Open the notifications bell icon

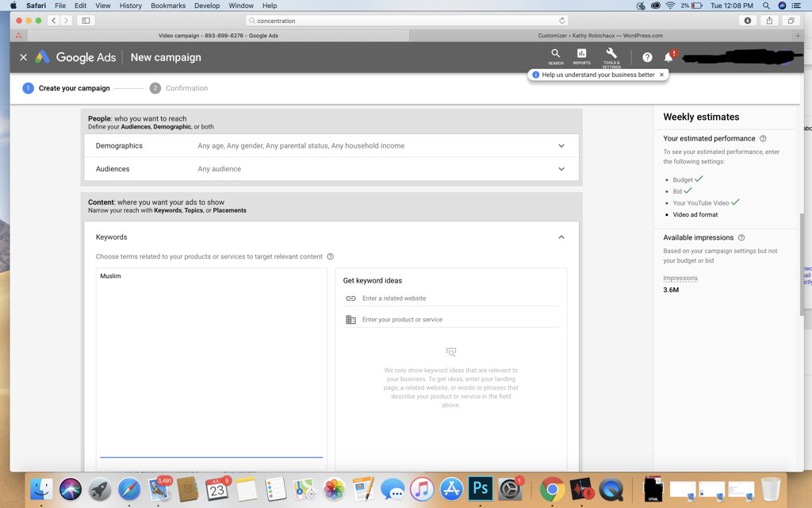[x=668, y=57]
